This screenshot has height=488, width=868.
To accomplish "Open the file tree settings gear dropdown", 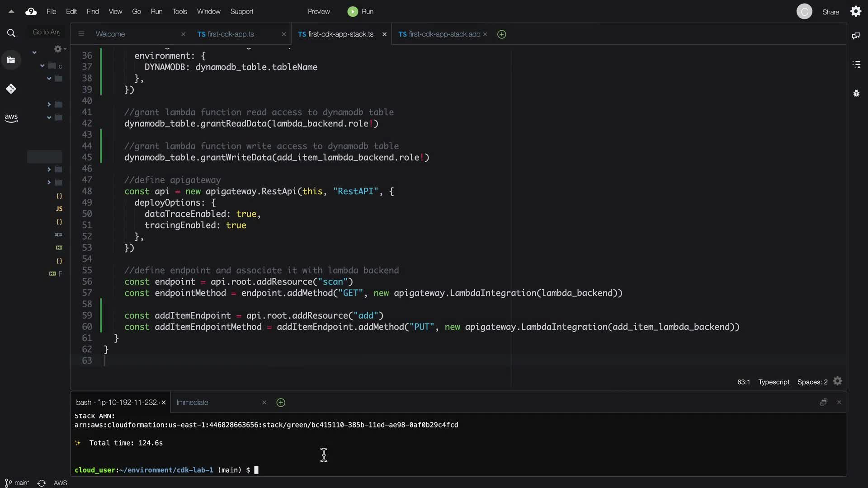I will [x=59, y=49].
